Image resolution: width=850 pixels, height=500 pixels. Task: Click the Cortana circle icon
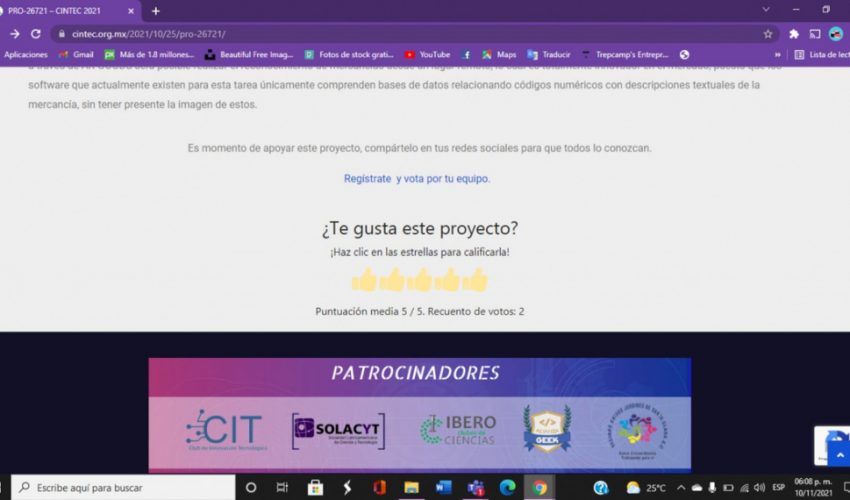click(x=250, y=488)
